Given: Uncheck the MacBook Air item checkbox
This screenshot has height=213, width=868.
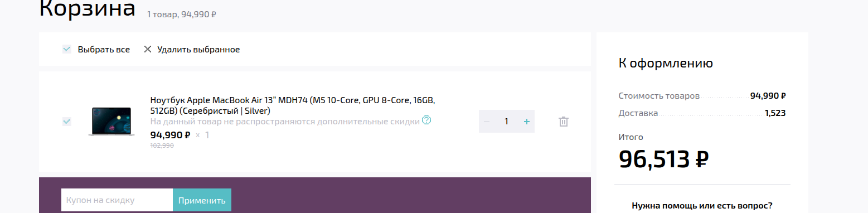Looking at the screenshot, I should pos(67,122).
